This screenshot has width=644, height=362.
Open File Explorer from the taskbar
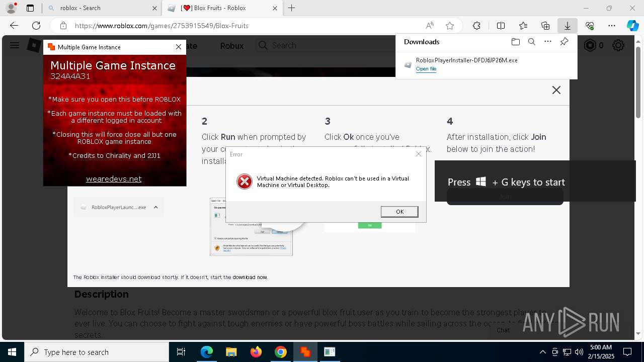point(231,352)
